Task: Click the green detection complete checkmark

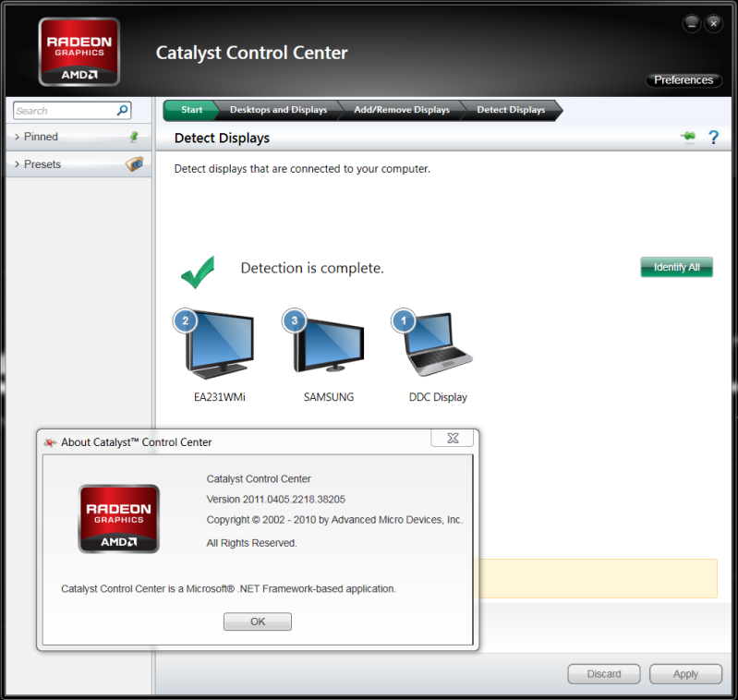Action: [x=199, y=272]
